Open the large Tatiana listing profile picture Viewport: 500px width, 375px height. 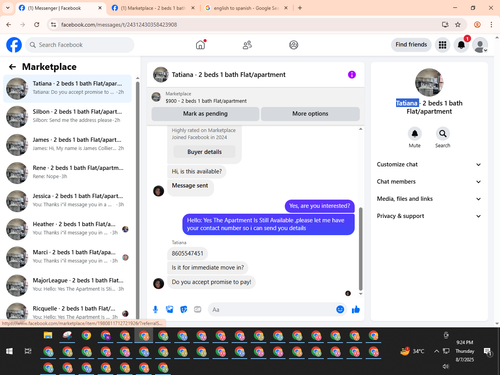click(x=429, y=82)
